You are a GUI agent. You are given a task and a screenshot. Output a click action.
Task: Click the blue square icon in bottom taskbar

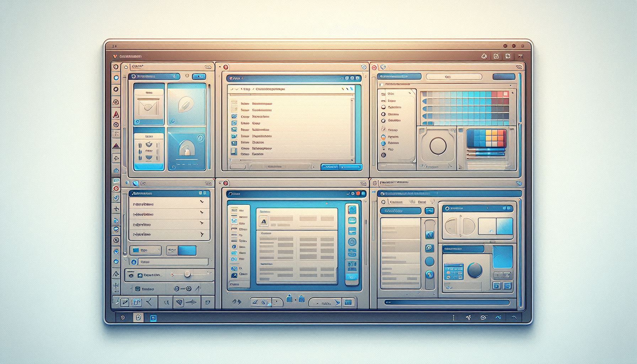(x=153, y=318)
